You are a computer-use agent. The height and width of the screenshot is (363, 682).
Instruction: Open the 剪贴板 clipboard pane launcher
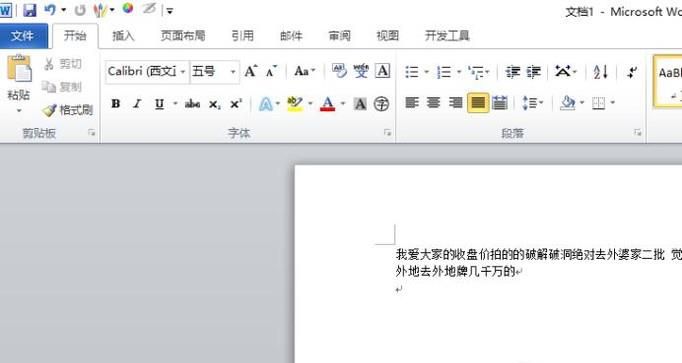(91, 133)
